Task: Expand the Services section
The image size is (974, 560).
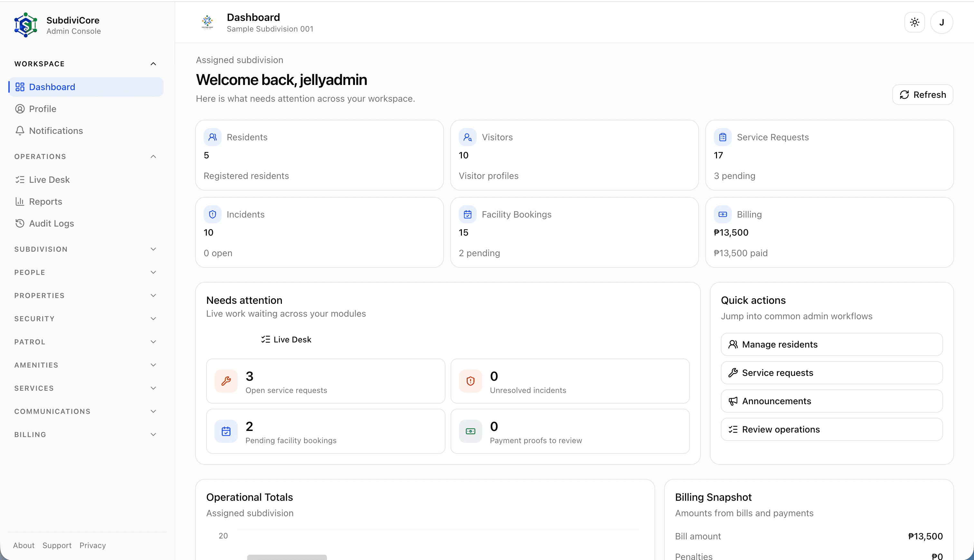Action: (x=85, y=388)
